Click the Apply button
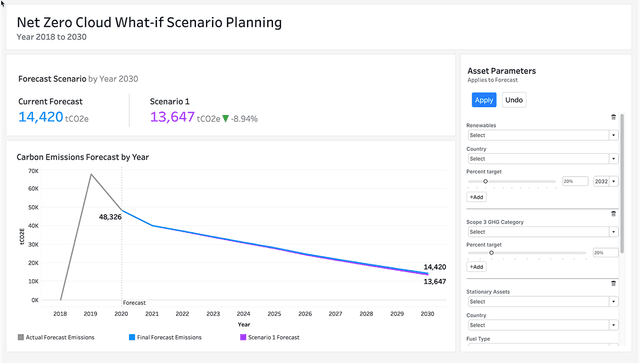This screenshot has width=640, height=363. pos(484,100)
